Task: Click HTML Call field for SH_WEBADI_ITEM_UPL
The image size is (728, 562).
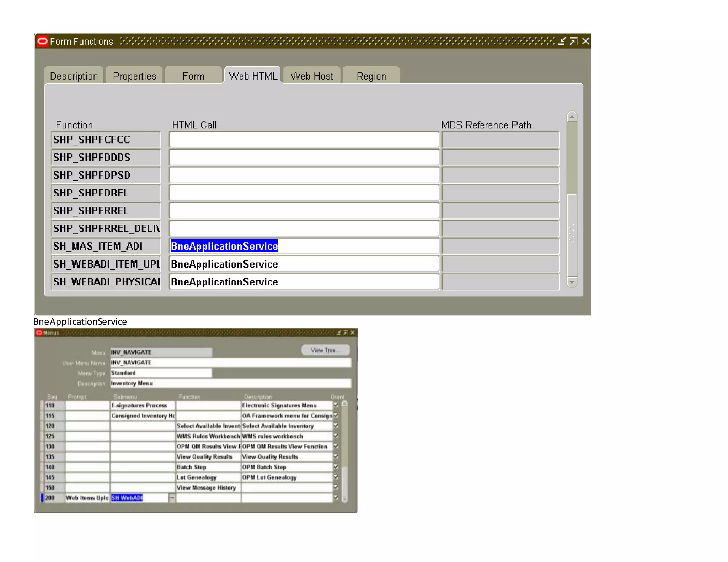Action: point(304,264)
